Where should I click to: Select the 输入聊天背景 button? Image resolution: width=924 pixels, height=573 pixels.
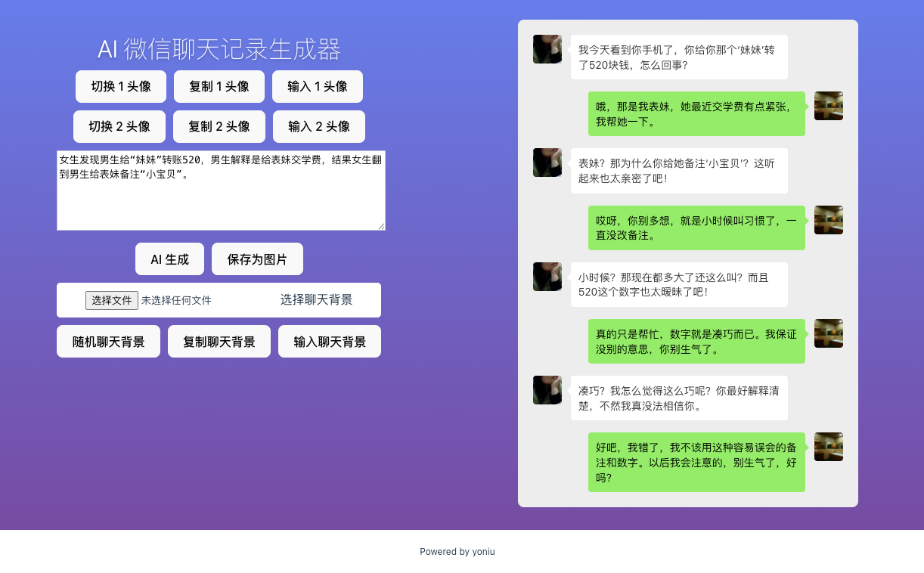[x=330, y=342]
